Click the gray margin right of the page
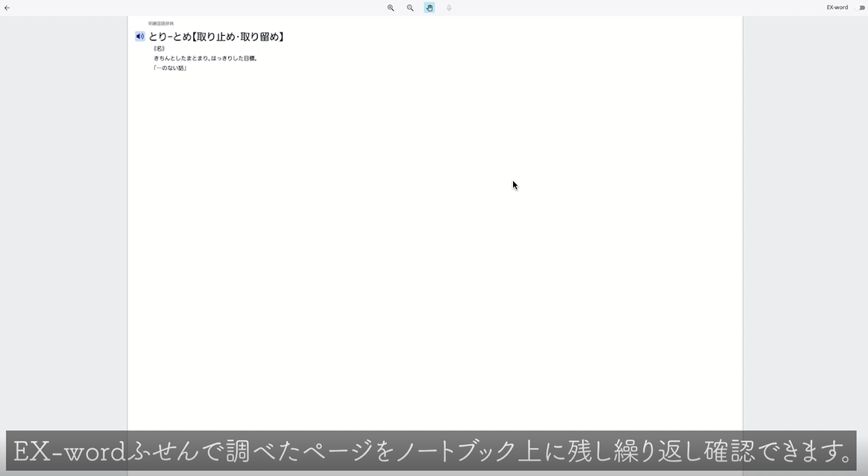 tap(805, 224)
